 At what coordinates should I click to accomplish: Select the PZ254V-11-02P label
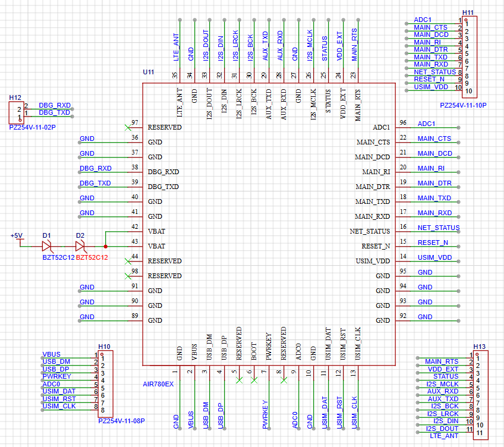pos(32,127)
